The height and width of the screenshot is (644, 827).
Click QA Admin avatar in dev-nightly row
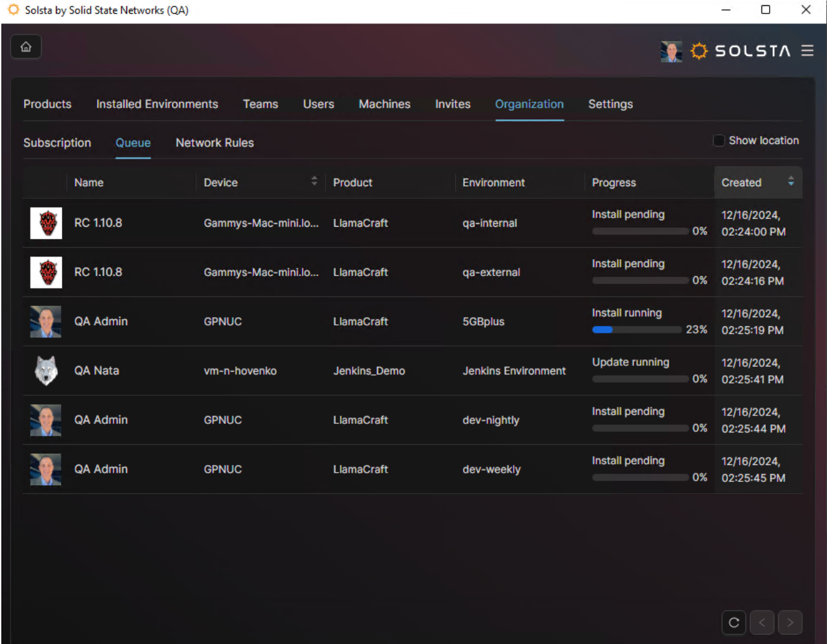coord(46,420)
